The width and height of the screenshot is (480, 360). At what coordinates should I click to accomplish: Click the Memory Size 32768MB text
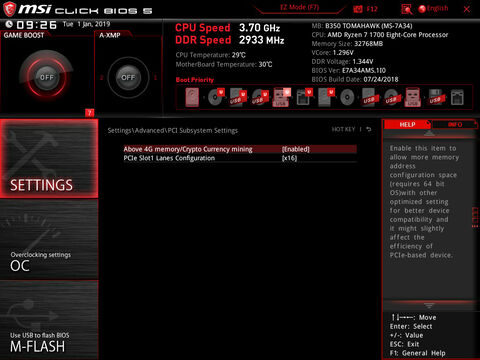347,44
